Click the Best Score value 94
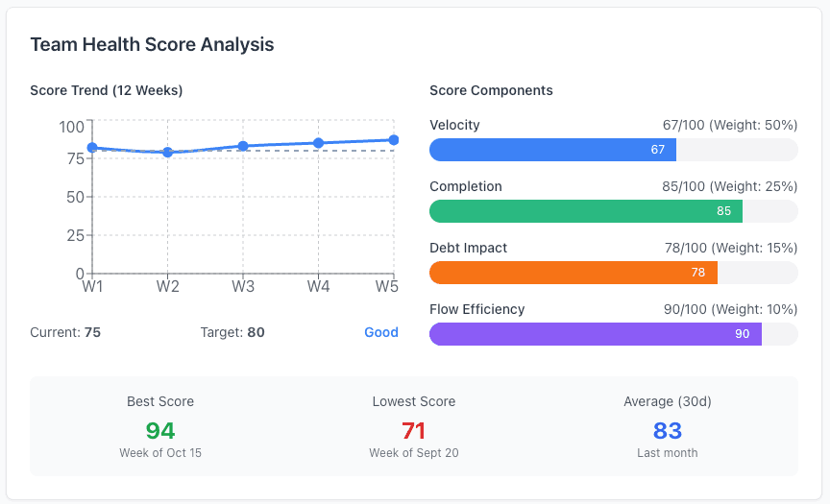 coord(160,431)
